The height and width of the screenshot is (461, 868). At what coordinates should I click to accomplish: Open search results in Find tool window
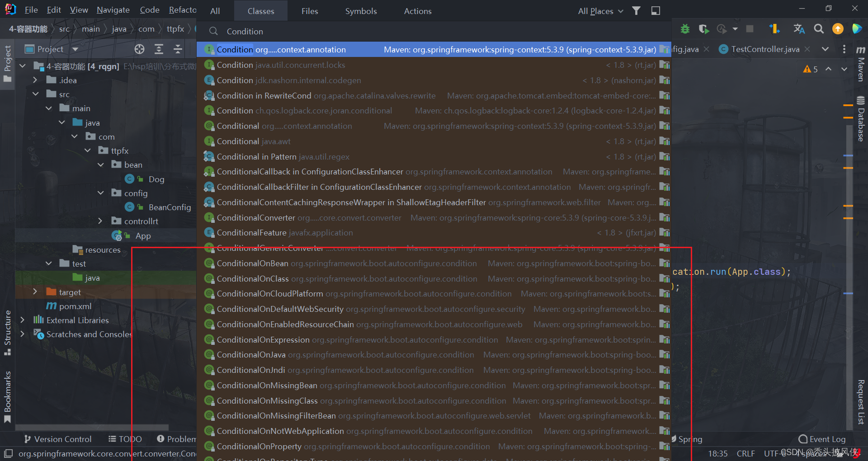(656, 11)
